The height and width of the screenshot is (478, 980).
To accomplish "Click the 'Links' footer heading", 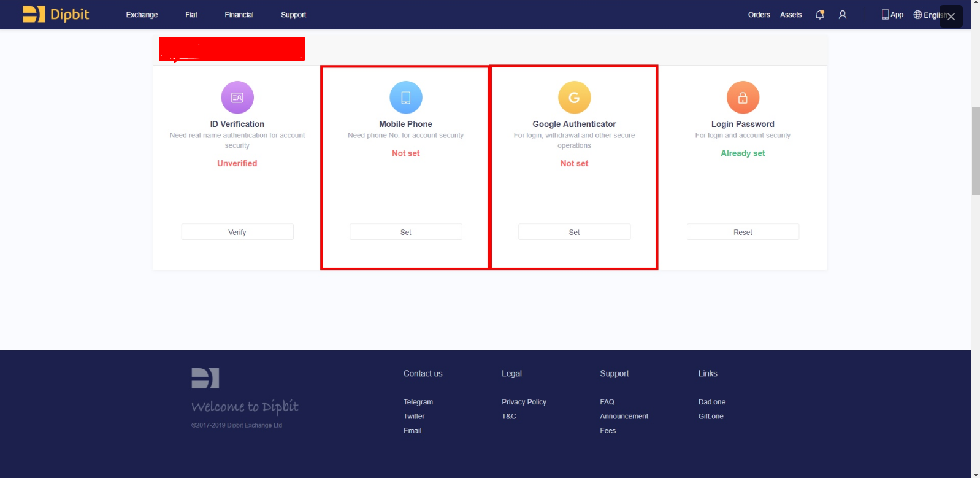I will click(708, 373).
